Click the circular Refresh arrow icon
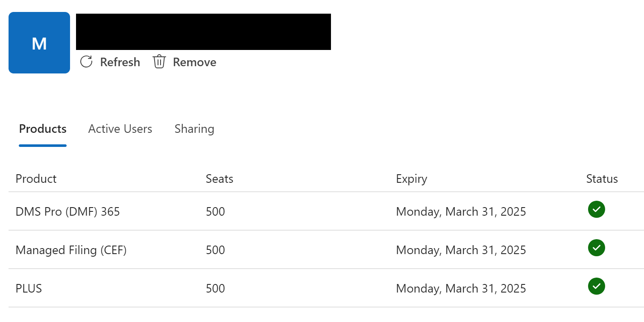This screenshot has height=322, width=644. point(86,62)
